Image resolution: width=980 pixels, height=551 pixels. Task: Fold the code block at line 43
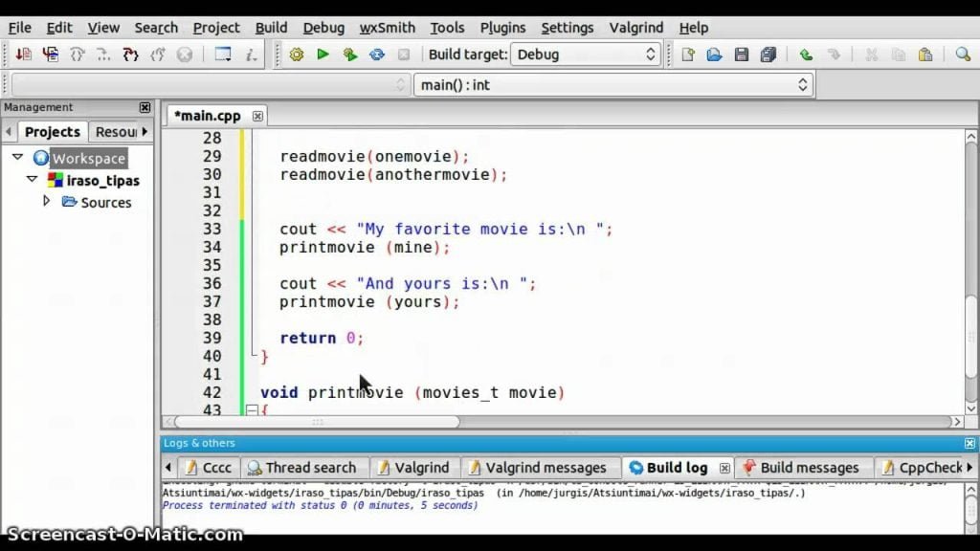(x=252, y=410)
